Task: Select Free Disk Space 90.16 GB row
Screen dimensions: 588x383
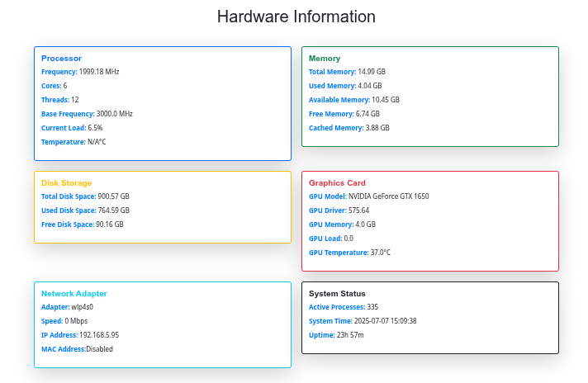Action: [83, 225]
